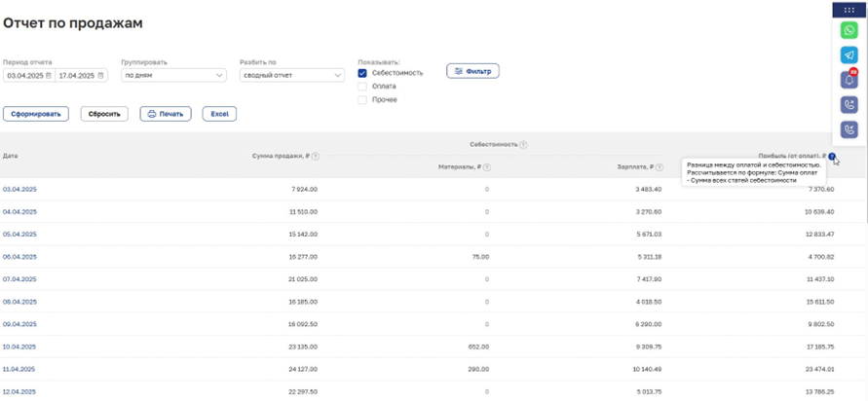Screen dimensions: 868x401
Task: Open the Группировать dropdown set to по дням
Action: pos(173,76)
